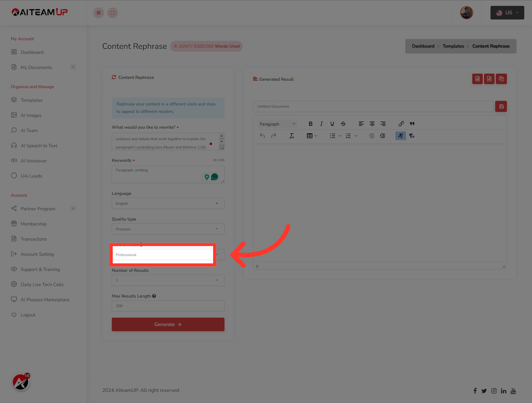Open the Paragraph format dropdown
This screenshot has width=532, height=403.
pos(277,124)
